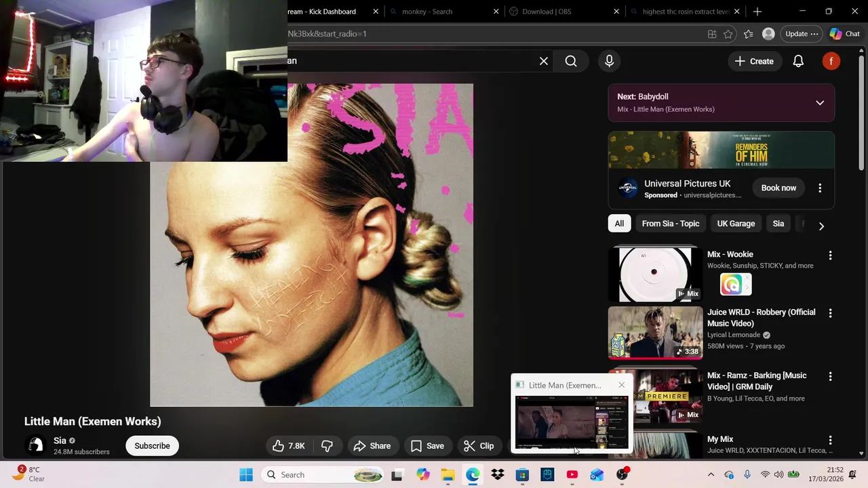Open the My Mix playlist title
This screenshot has height=488, width=868.
[x=720, y=439]
